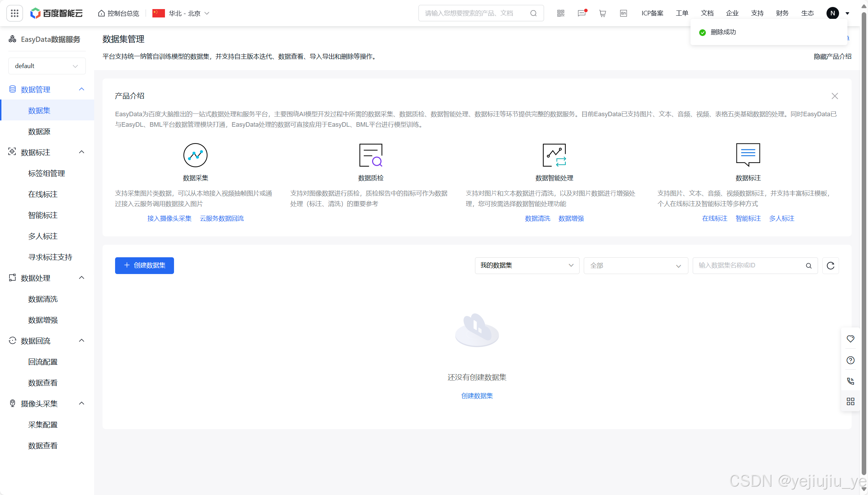
Task: Expand the 全部 type dropdown
Action: [635, 266]
